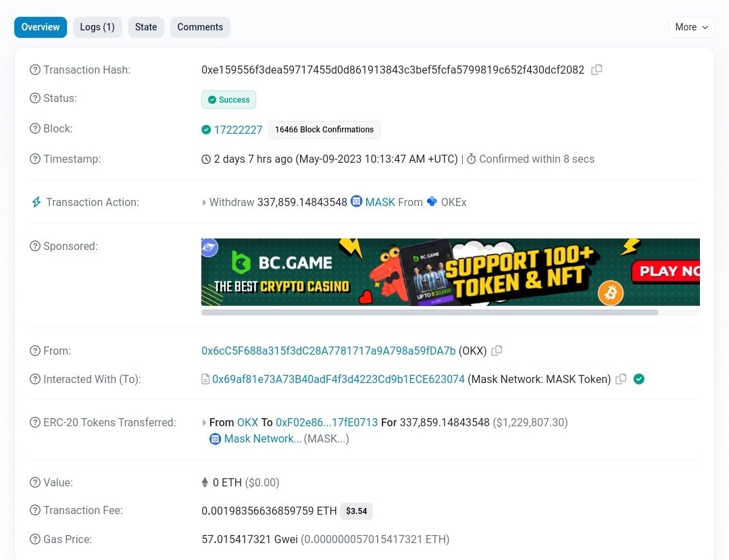Click the help icon beside Block
729x560 pixels.
click(x=35, y=128)
